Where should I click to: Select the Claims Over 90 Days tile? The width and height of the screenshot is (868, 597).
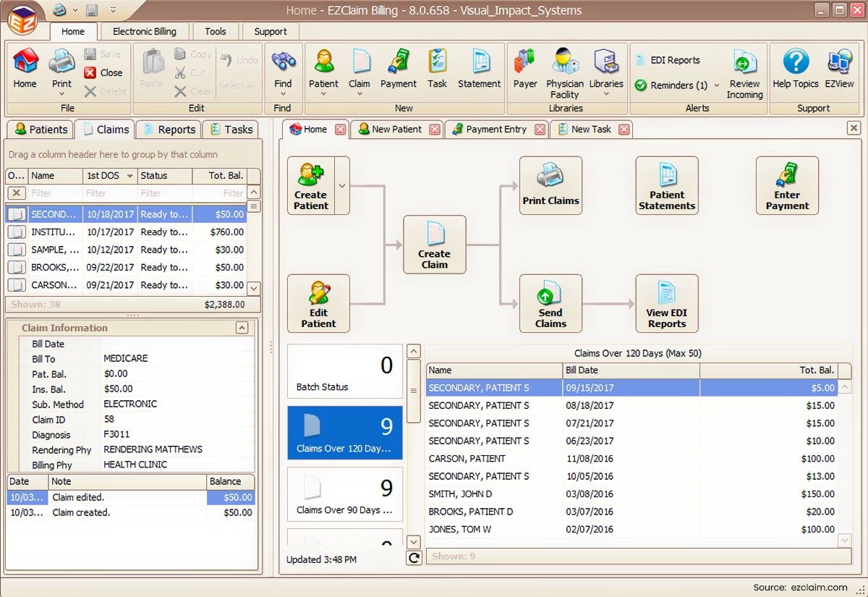click(x=345, y=495)
